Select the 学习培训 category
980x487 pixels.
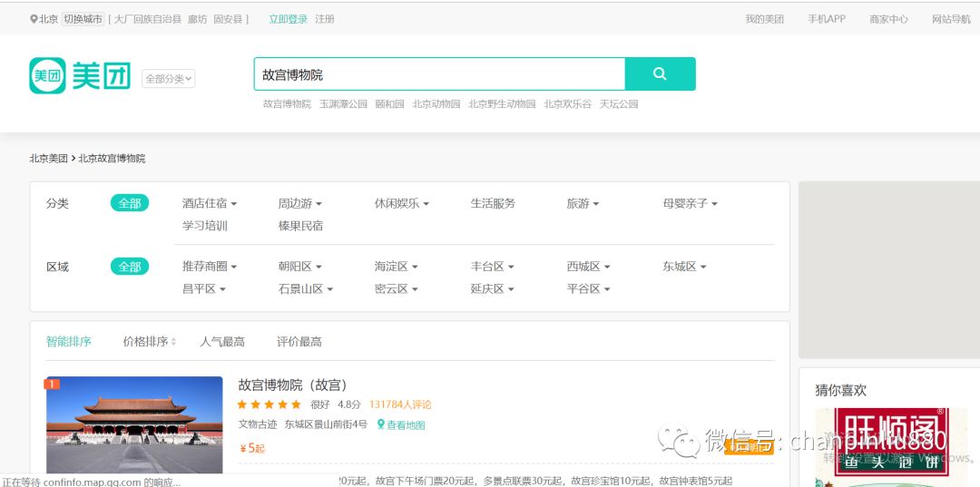click(x=204, y=226)
